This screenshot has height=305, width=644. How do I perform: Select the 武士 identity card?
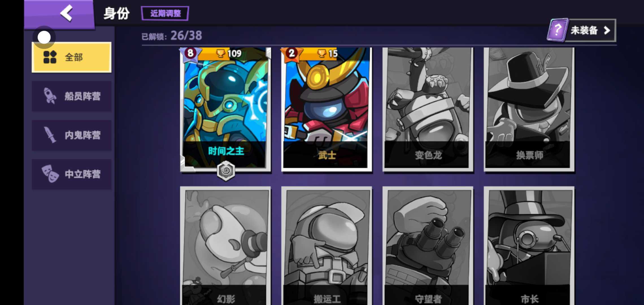[x=327, y=110]
